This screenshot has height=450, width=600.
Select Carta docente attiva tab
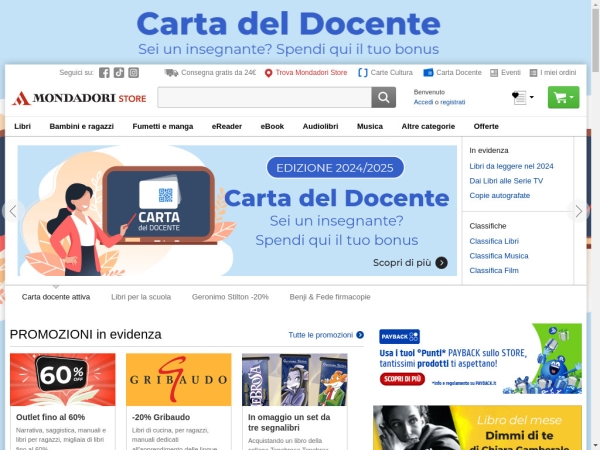[x=56, y=297]
